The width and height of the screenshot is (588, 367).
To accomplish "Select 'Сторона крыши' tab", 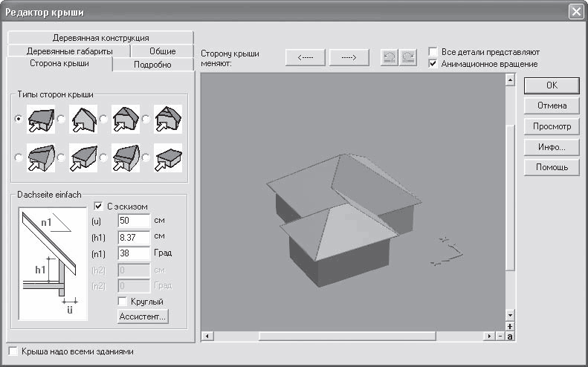I will [59, 63].
